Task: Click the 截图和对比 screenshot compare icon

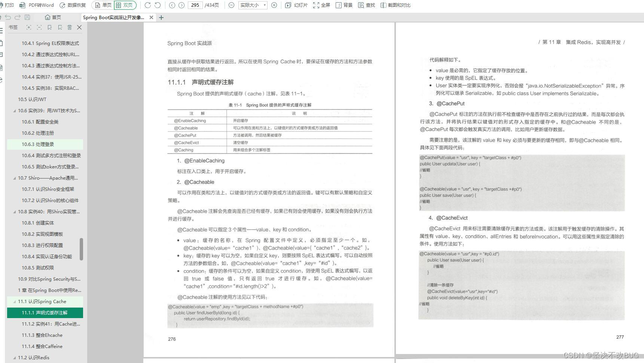Action: [x=395, y=5]
